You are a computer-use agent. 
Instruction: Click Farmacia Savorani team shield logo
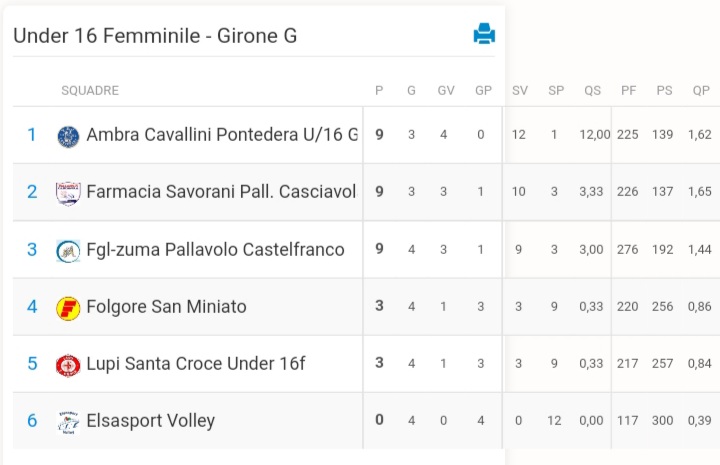click(x=68, y=194)
